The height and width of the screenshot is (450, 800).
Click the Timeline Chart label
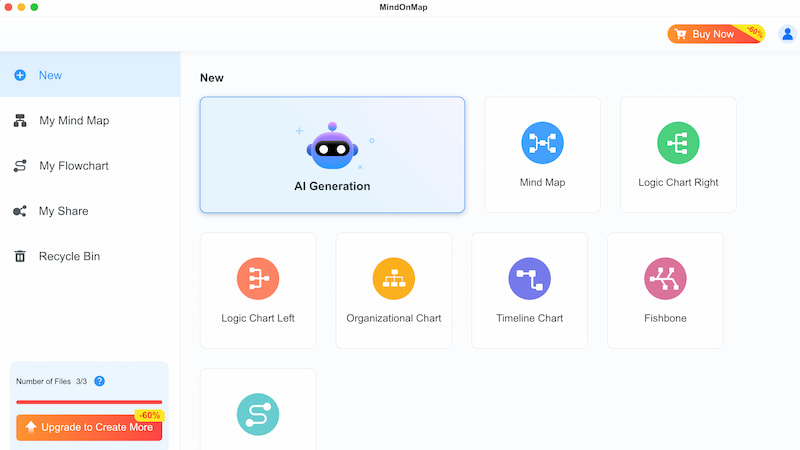pos(530,318)
